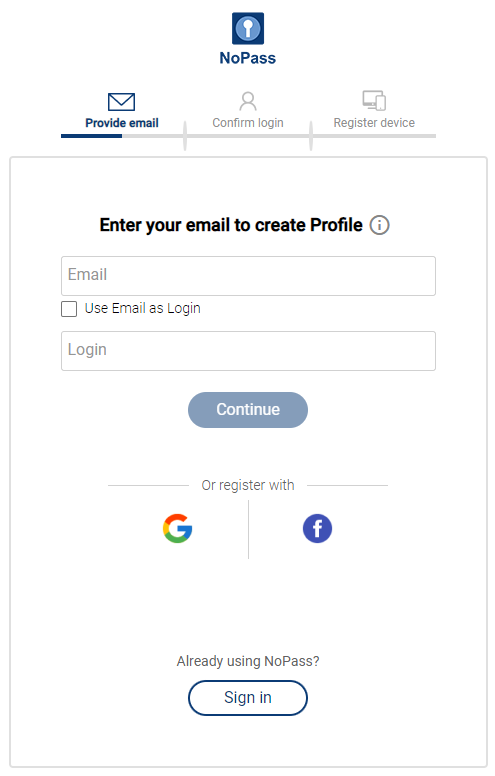Focus the Email input field
The image size is (495, 776).
(248, 276)
